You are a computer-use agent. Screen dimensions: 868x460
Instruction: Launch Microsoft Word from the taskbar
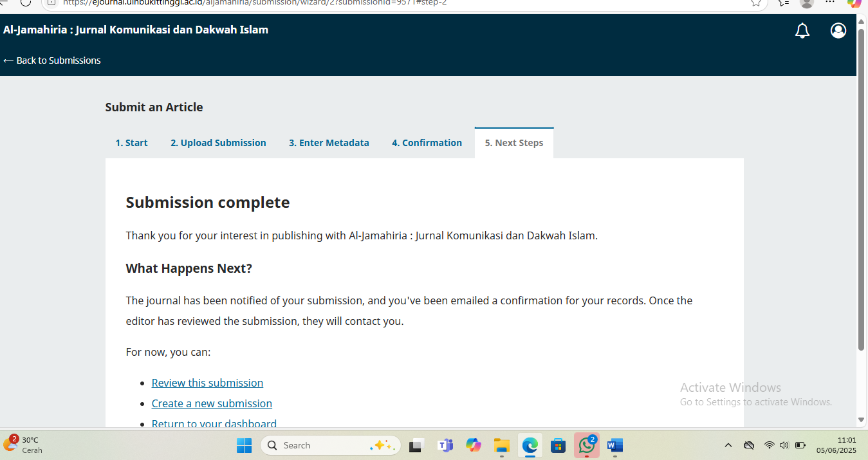(x=615, y=445)
